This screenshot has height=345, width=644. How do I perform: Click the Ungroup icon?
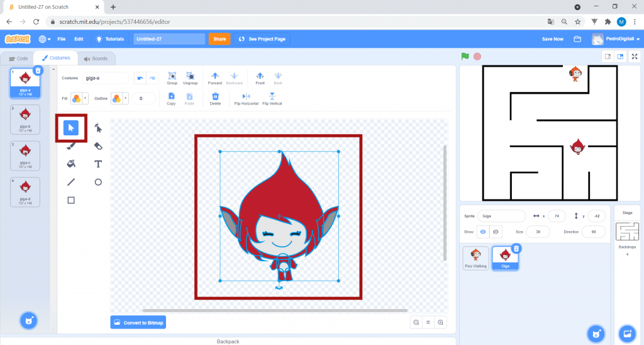[x=190, y=78]
